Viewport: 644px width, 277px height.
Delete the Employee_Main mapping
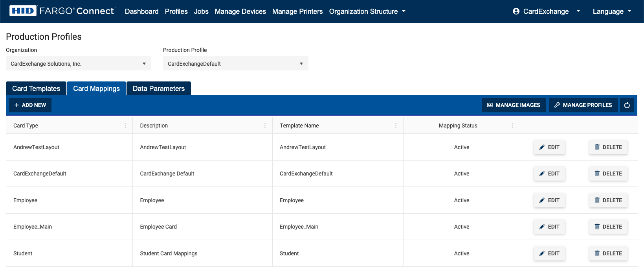(x=608, y=227)
